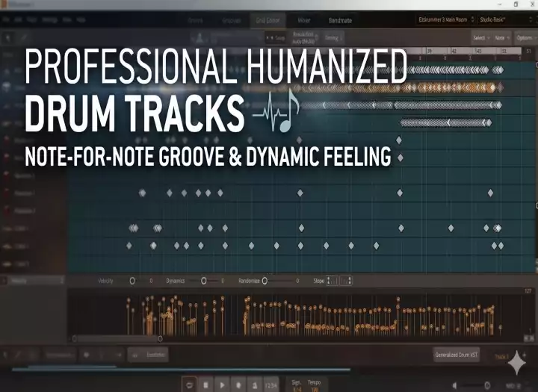538x392 pixels.
Task: Start playback with the play button
Action: tap(222, 385)
